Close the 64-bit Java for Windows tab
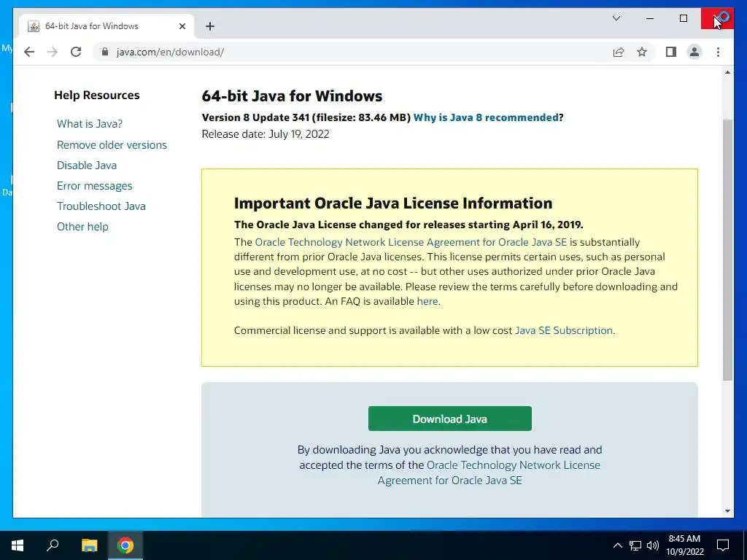 coord(182,26)
